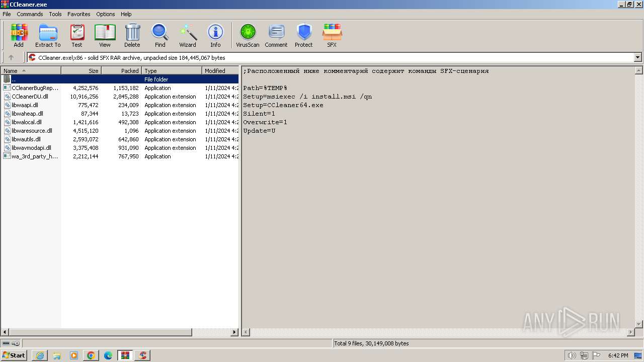Viewport: 644px width, 362px height.
Task: Open the Tools menu
Action: click(55, 14)
